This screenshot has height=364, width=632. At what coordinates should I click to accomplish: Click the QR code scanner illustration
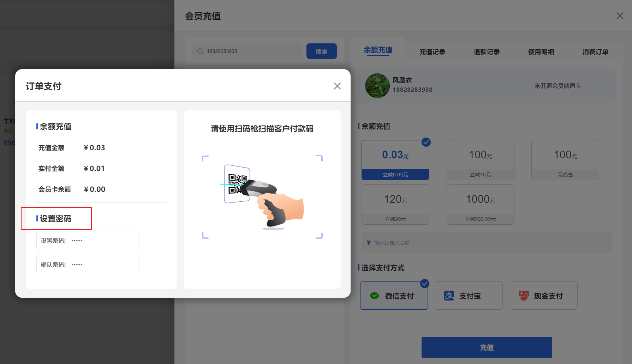coord(262,196)
